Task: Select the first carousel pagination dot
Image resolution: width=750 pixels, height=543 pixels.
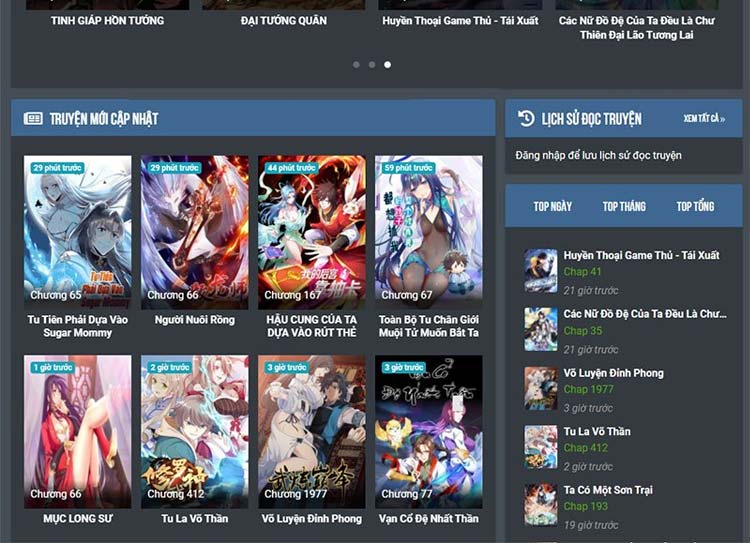Action: click(356, 65)
